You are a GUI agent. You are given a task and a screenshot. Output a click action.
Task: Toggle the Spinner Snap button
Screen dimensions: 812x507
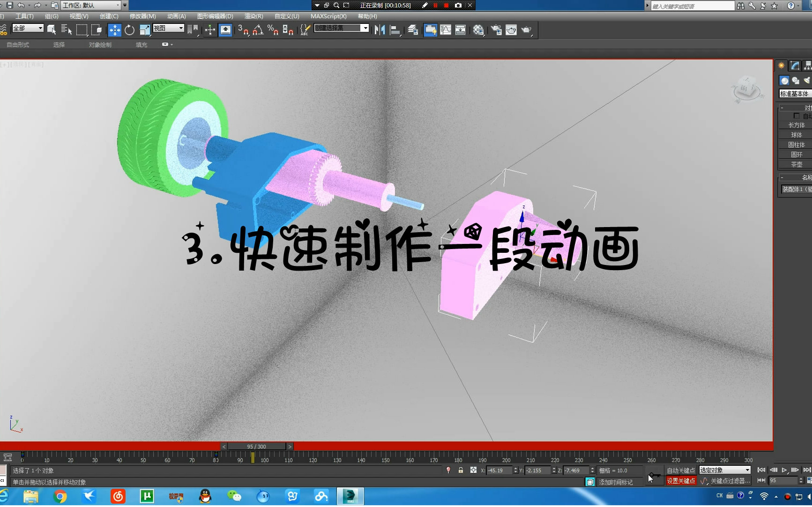(288, 30)
